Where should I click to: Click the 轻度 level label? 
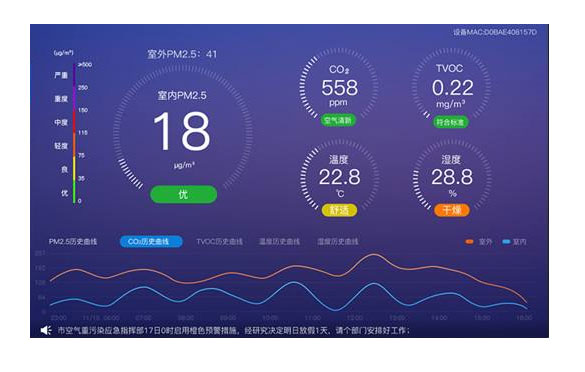click(61, 146)
